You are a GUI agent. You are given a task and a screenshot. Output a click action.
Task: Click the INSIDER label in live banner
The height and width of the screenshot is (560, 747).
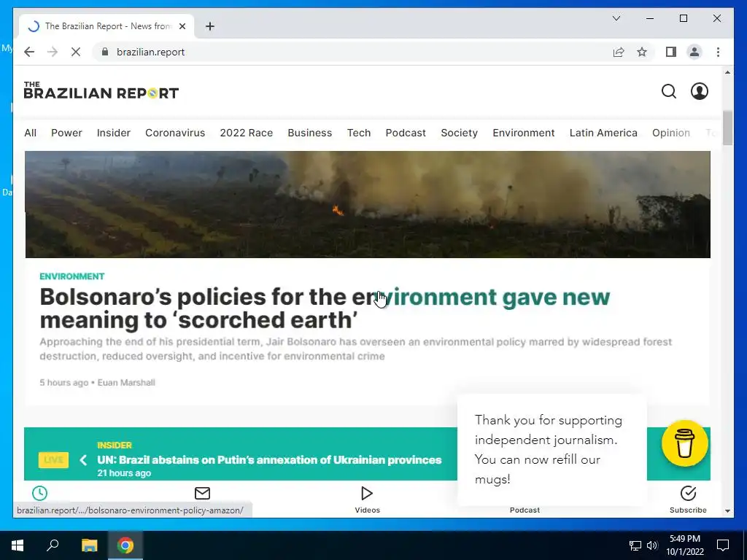pos(115,446)
